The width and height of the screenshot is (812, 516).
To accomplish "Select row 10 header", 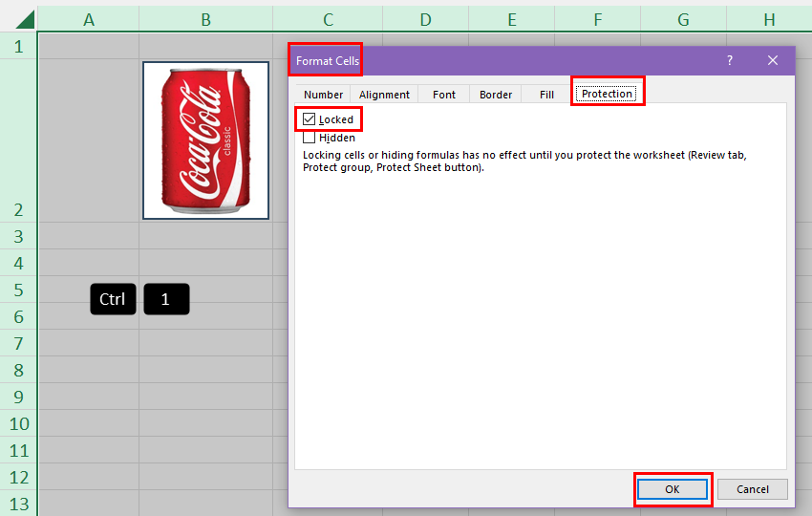I will (x=19, y=423).
